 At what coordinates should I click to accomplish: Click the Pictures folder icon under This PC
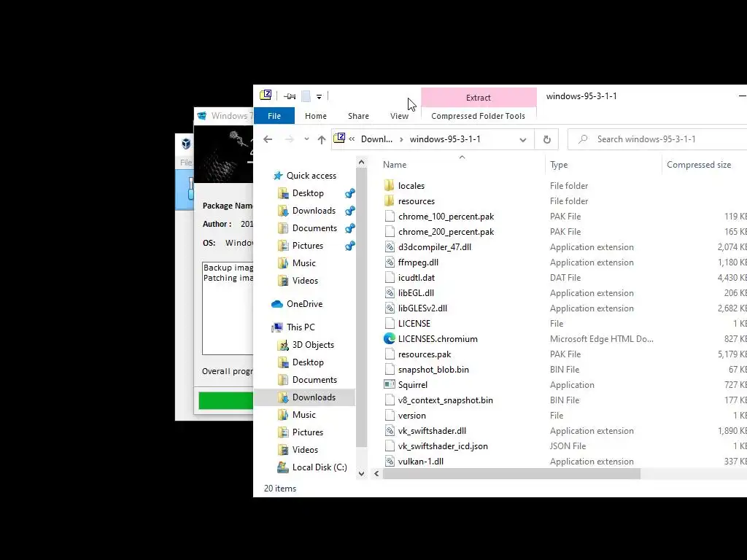coord(283,432)
